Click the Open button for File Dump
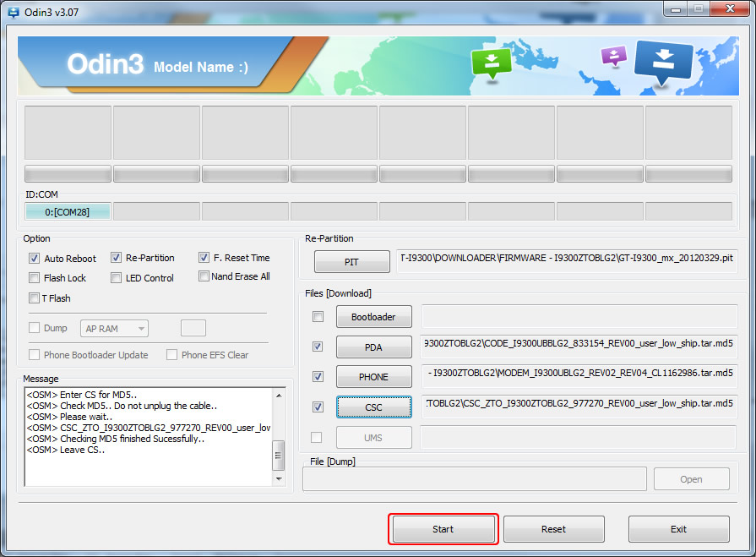 coord(692,479)
